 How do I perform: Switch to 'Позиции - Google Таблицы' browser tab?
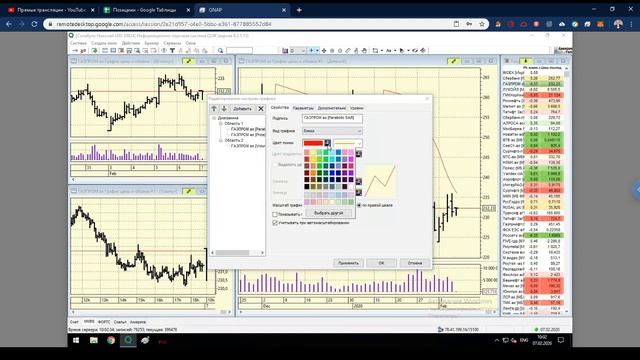click(146, 10)
